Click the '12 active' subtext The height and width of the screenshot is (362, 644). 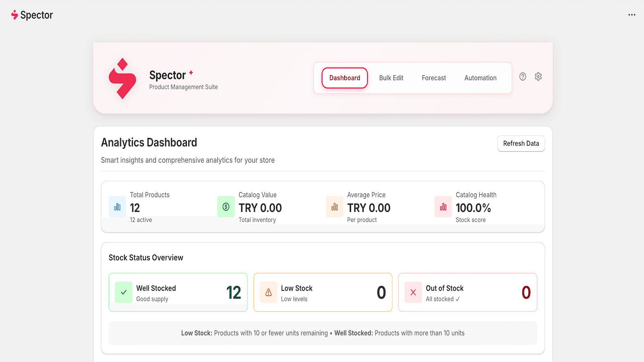point(141,220)
